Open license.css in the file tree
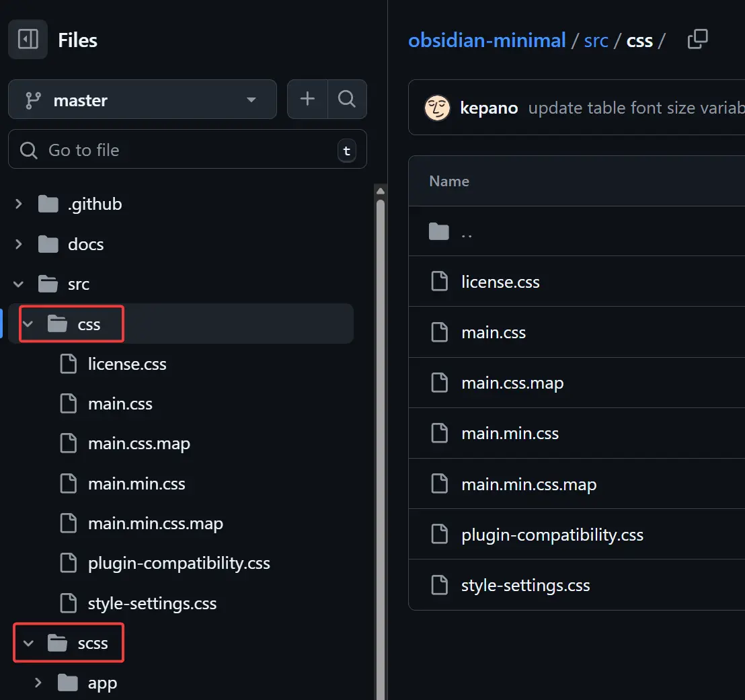745x700 pixels. point(127,364)
